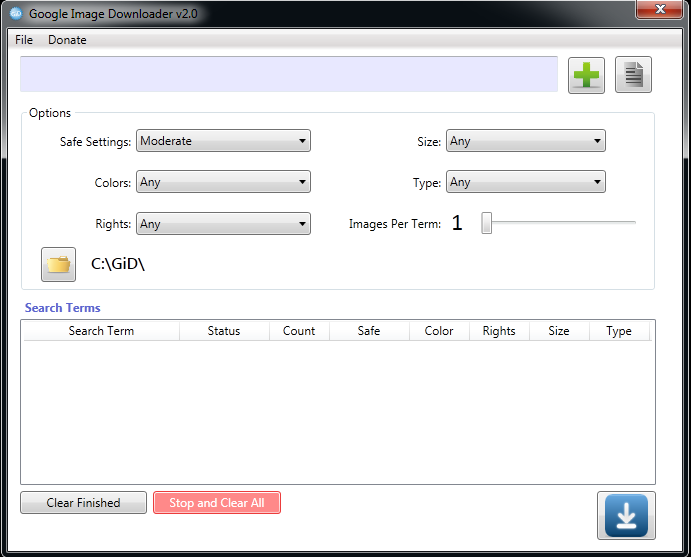This screenshot has width=691, height=557.
Task: Click the Clear Finished button
Action: [83, 503]
